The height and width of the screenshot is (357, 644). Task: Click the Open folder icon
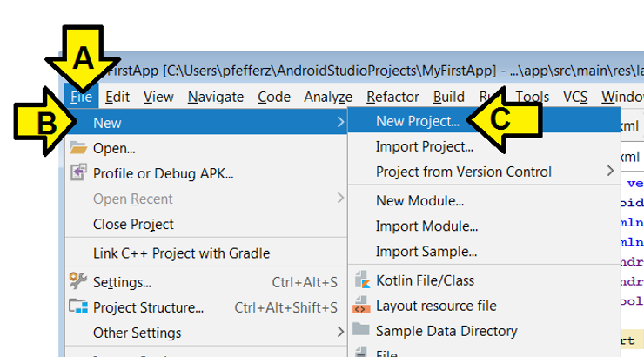tap(78, 148)
